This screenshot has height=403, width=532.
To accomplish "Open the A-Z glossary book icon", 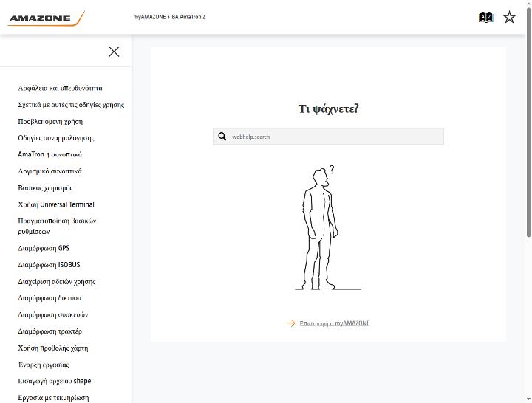I will (485, 17).
